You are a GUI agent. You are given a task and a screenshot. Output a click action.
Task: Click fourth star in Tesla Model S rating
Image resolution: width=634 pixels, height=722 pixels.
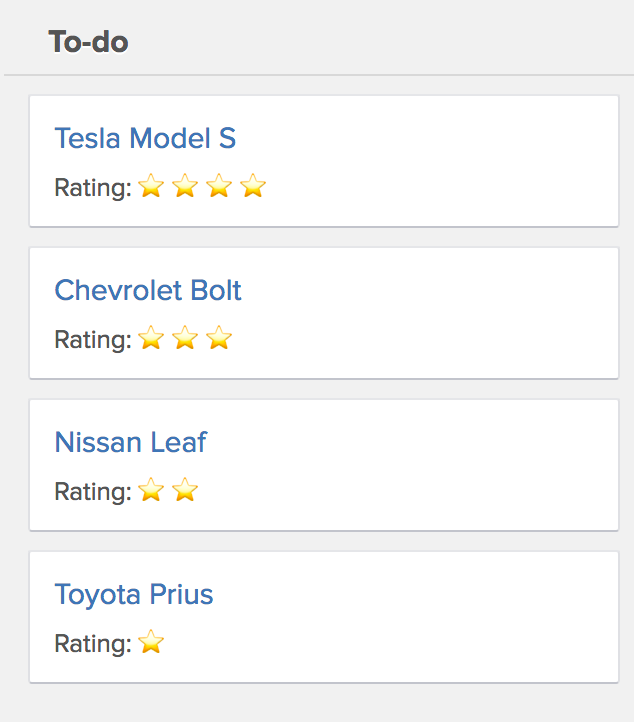(253, 186)
